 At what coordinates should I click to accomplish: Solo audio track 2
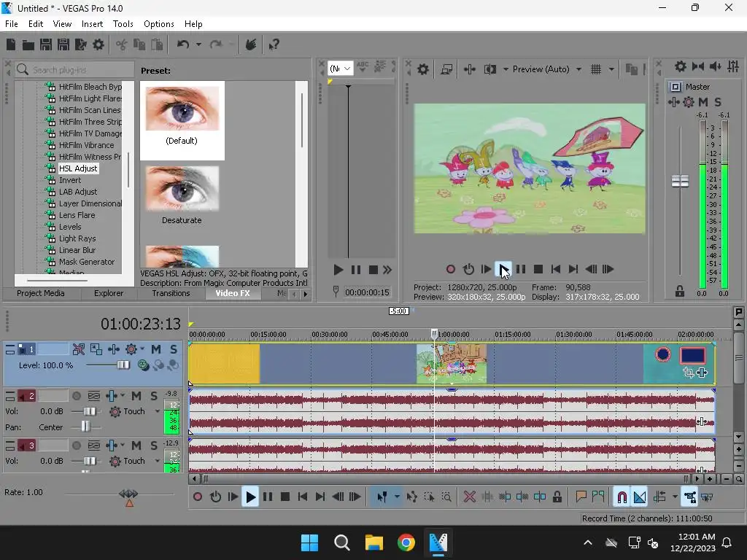tap(154, 396)
